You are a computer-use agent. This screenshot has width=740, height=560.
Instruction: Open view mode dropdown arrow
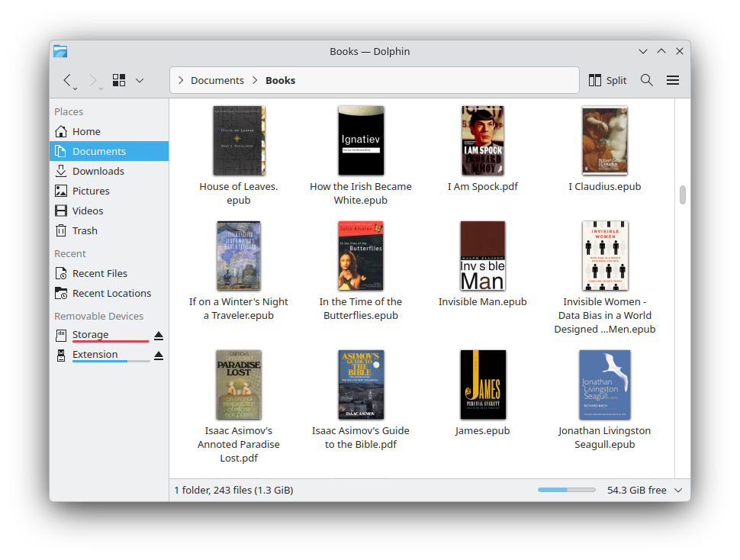tap(140, 81)
